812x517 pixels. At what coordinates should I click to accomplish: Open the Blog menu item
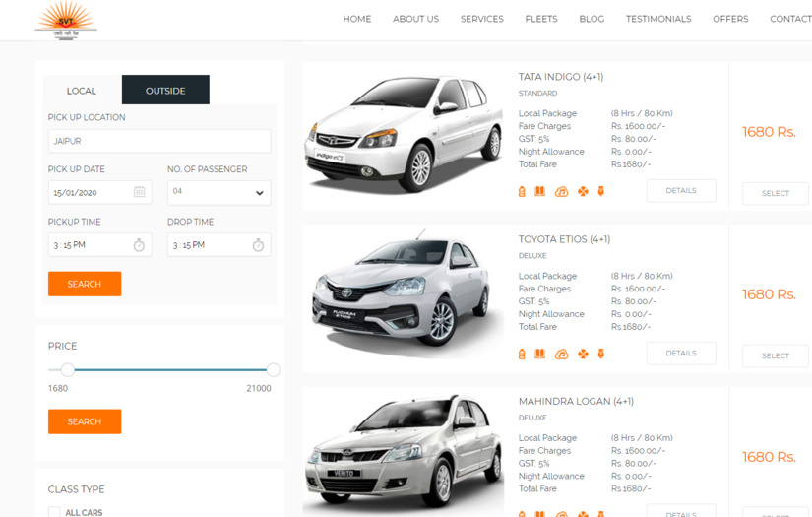tap(592, 19)
